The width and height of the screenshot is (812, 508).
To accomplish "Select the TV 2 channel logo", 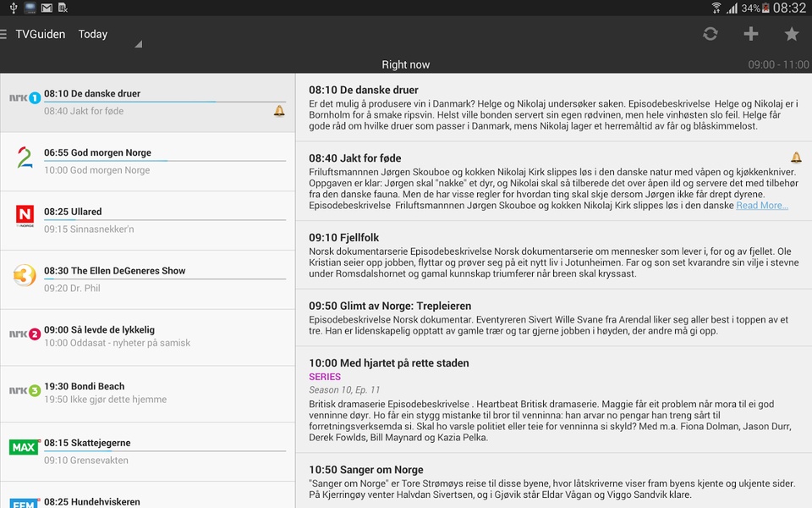I will [25, 157].
